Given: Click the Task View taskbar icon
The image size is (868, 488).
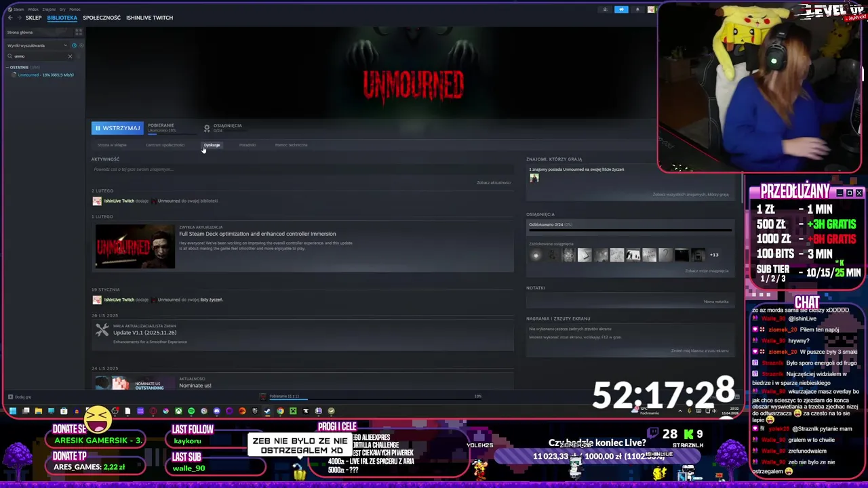Looking at the screenshot, I should click(25, 411).
